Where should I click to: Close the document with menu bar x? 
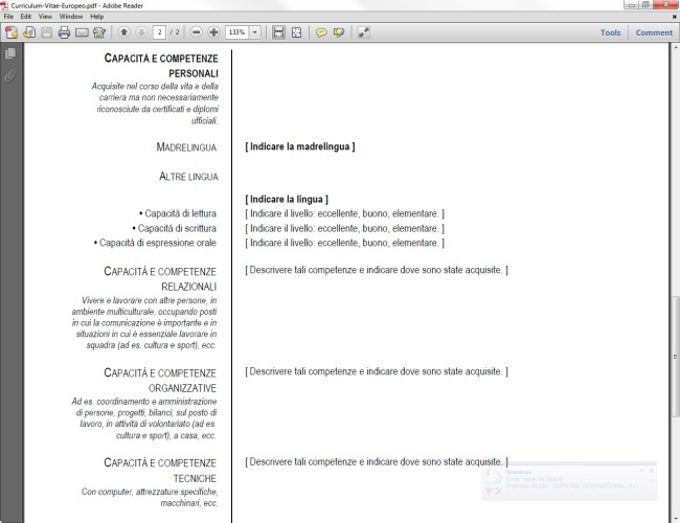tap(674, 16)
